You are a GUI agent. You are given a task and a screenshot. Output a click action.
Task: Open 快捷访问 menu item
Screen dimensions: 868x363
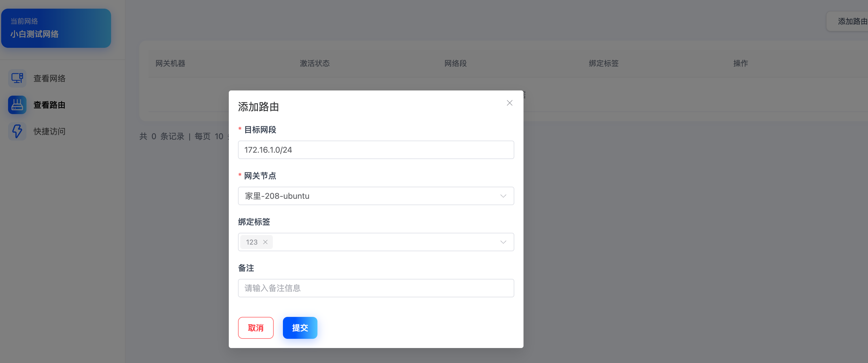(49, 131)
